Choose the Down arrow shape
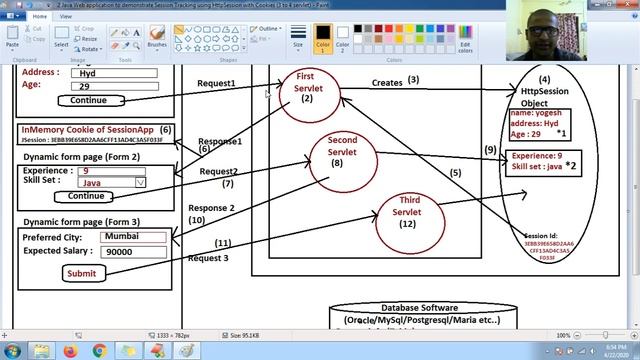The height and width of the screenshot is (360, 640). point(178,48)
